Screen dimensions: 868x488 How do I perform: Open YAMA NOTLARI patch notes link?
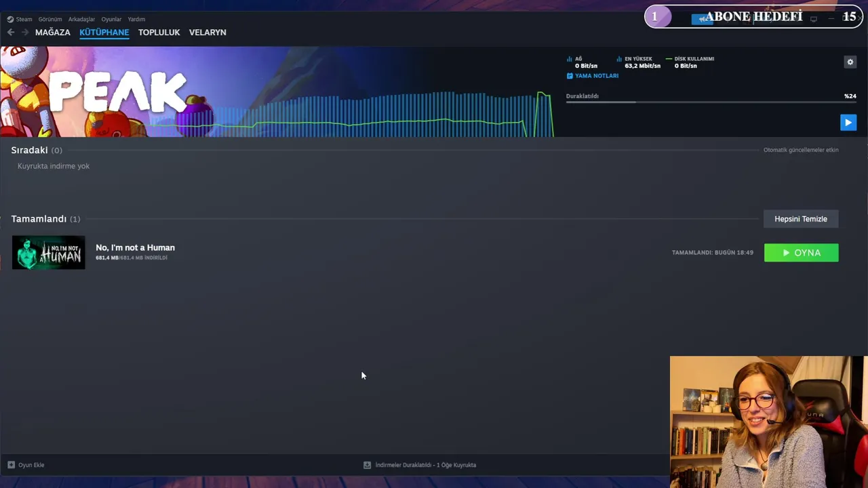(597, 76)
